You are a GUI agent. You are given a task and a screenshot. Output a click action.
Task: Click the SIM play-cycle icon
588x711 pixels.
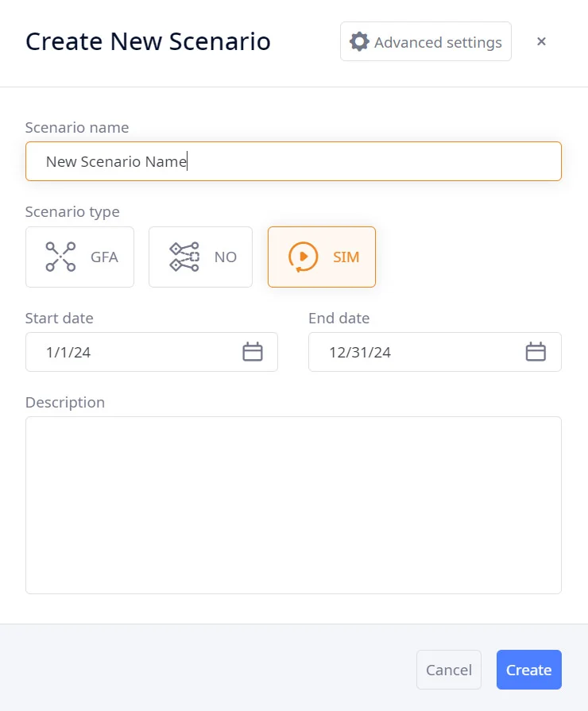click(303, 257)
